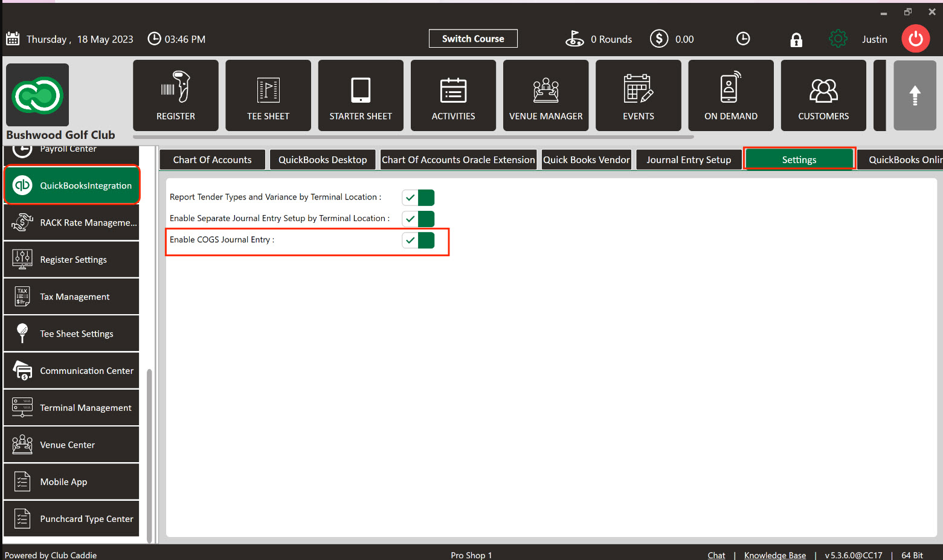Toggle Report Tender Types and Variance switch
Image resolution: width=943 pixels, height=560 pixels.
(418, 197)
